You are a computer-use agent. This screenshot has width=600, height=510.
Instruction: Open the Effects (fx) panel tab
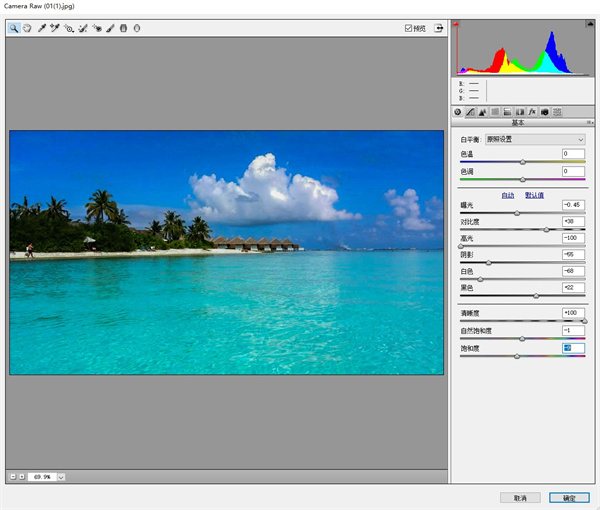point(532,112)
